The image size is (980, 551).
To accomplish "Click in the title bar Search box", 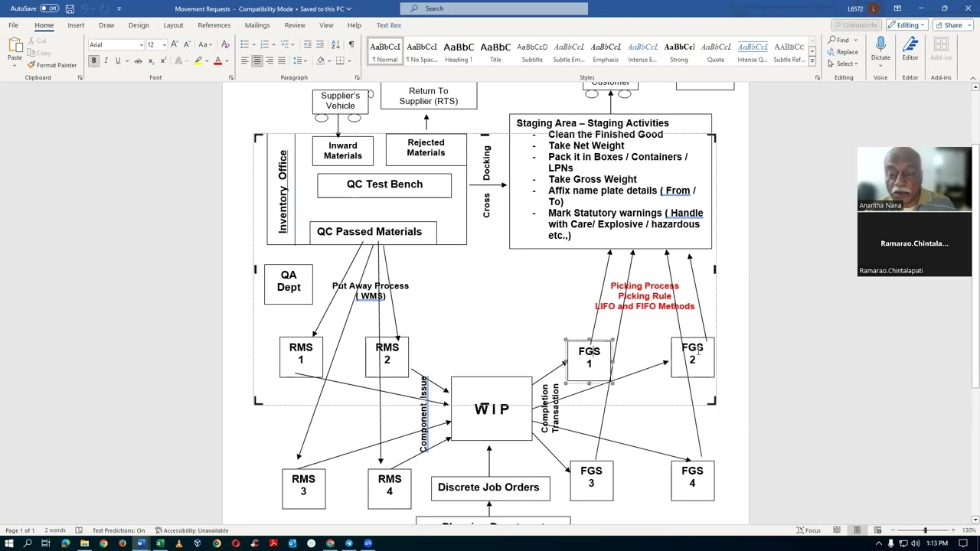I will tap(495, 8).
